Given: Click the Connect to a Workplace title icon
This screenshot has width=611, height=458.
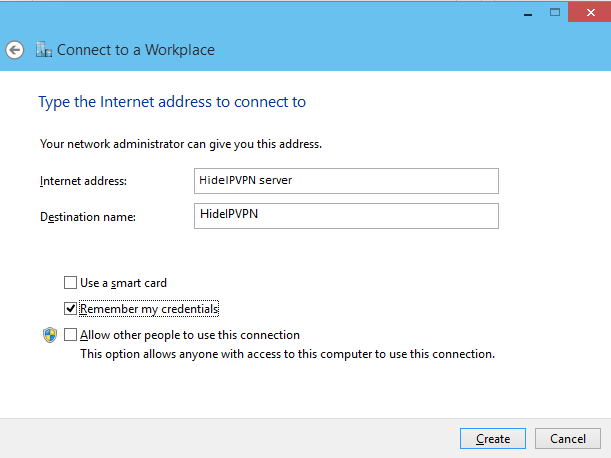Looking at the screenshot, I should 44,50.
